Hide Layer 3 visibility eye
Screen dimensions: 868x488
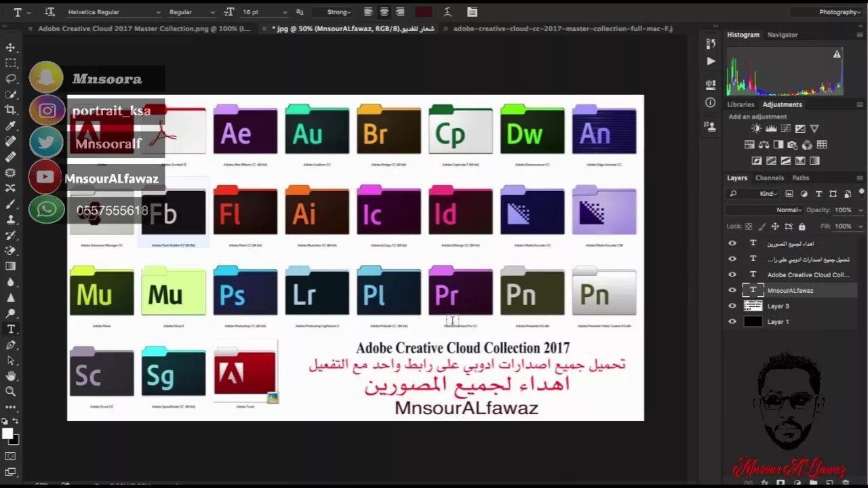[x=732, y=306]
